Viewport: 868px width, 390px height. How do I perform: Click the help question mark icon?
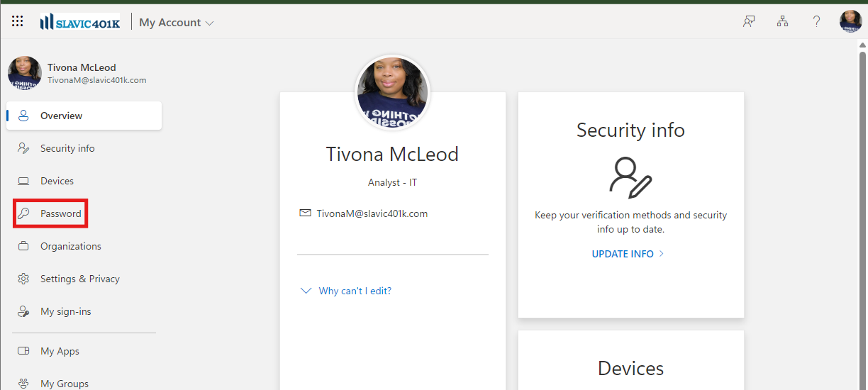click(x=816, y=22)
